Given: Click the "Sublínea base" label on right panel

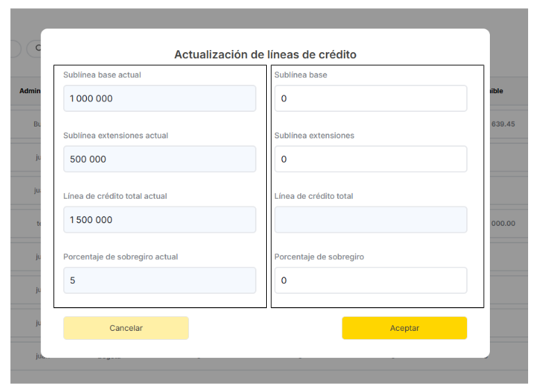Looking at the screenshot, I should click(x=300, y=75).
